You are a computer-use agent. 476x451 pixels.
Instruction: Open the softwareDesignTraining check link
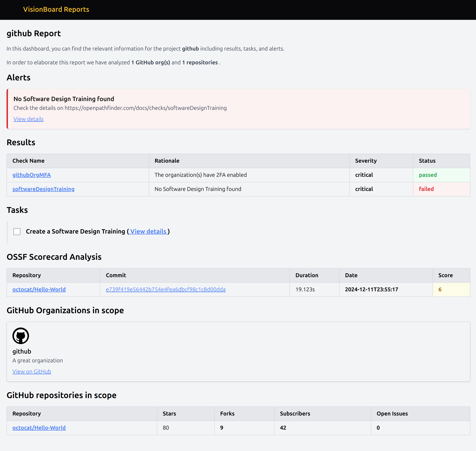[43, 189]
